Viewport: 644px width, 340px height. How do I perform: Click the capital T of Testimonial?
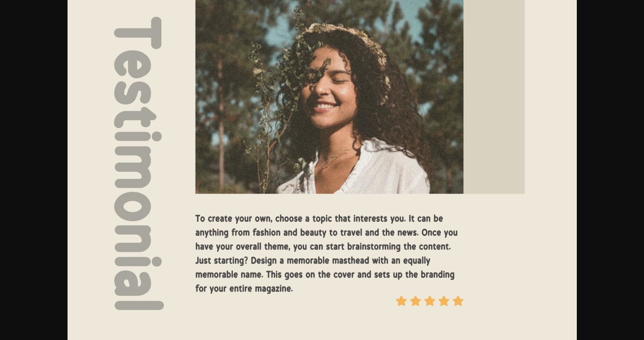[x=138, y=32]
